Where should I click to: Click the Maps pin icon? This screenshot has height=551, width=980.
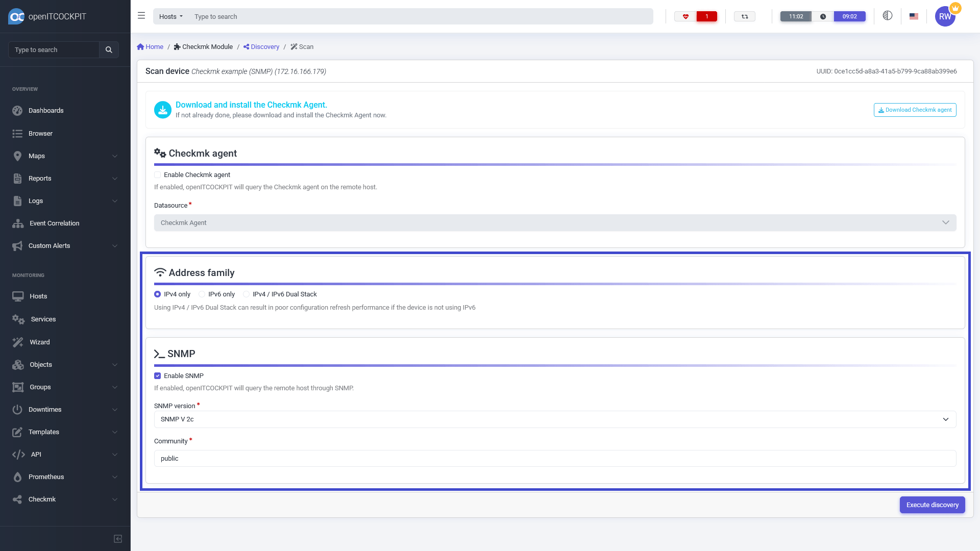coord(17,156)
